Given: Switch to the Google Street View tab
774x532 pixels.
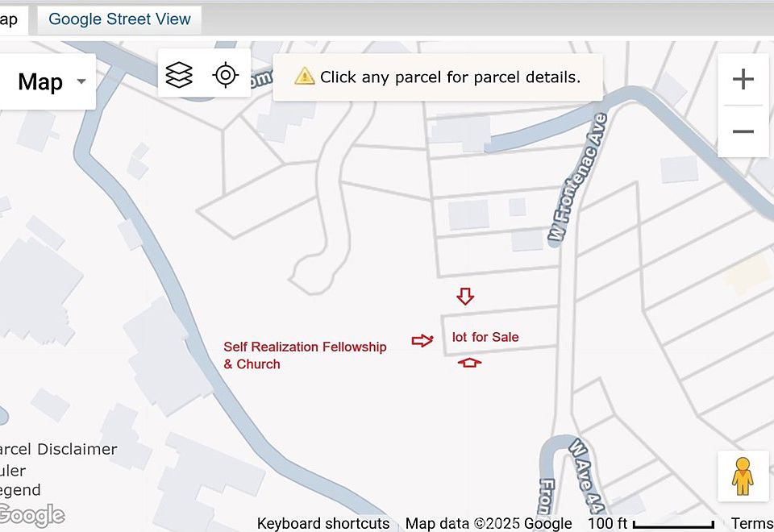Looking at the screenshot, I should tap(119, 19).
